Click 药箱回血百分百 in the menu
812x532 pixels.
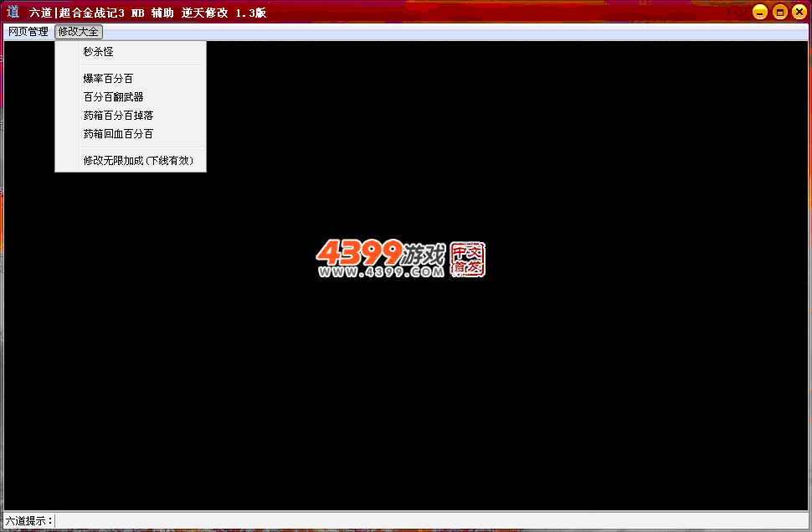[x=131, y=134]
